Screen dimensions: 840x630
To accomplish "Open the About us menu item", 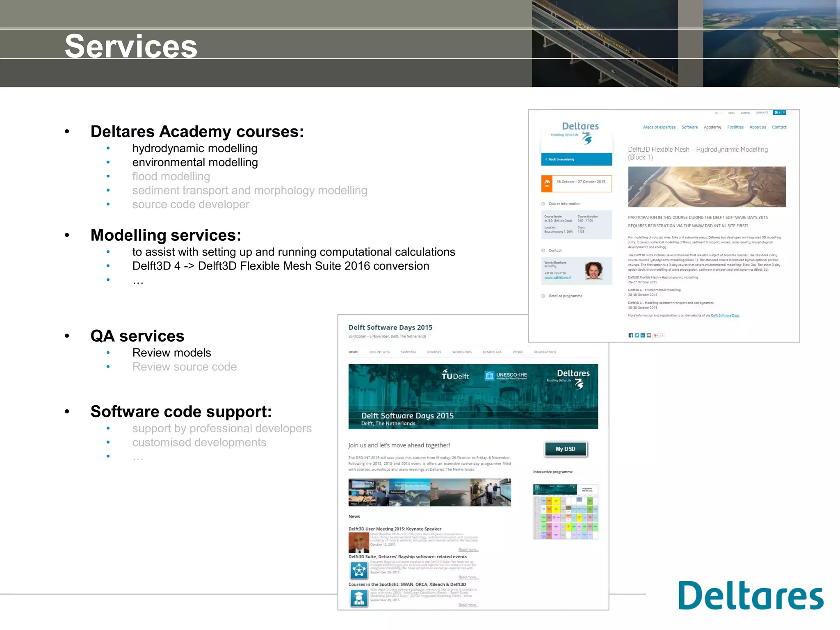I will [x=758, y=127].
